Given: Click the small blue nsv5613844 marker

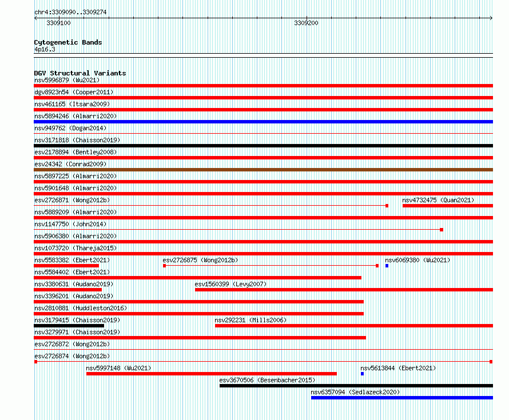Looking at the screenshot, I should (362, 374).
